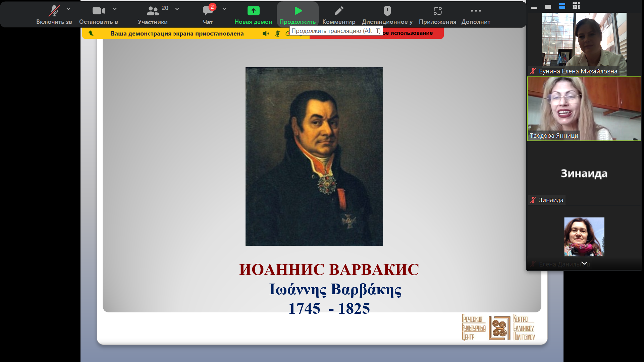
Task: Click the ИОАННИС ВАРВАКИС red title text
Action: (x=329, y=269)
